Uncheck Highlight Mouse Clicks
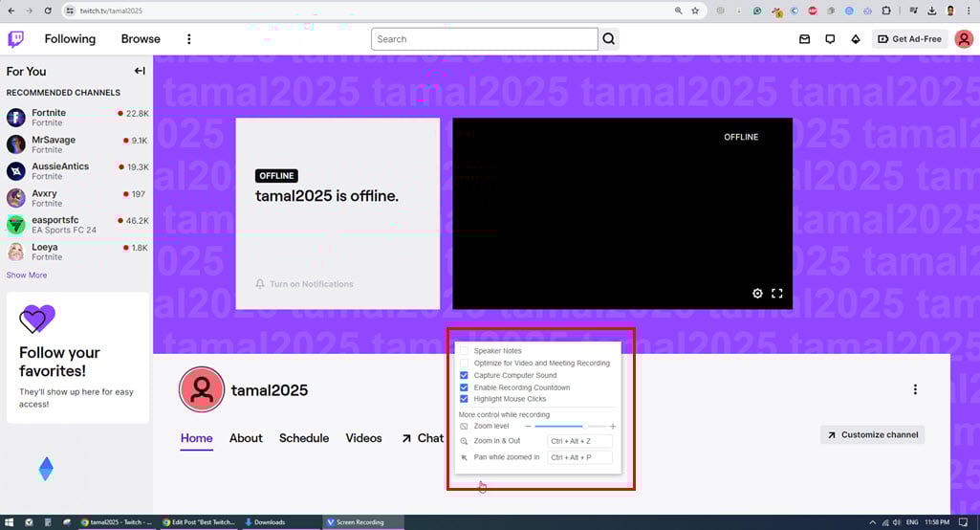Image resolution: width=980 pixels, height=530 pixels. coord(464,399)
